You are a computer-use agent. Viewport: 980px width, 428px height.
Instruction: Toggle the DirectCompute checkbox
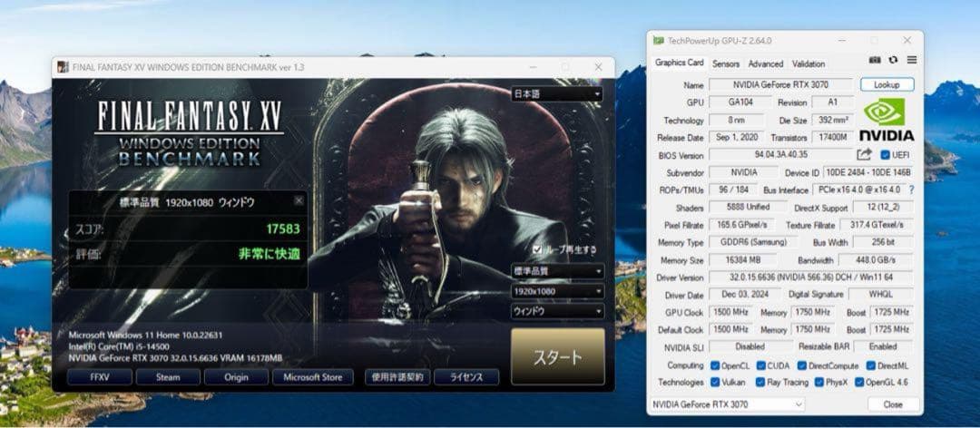pyautogui.click(x=802, y=365)
